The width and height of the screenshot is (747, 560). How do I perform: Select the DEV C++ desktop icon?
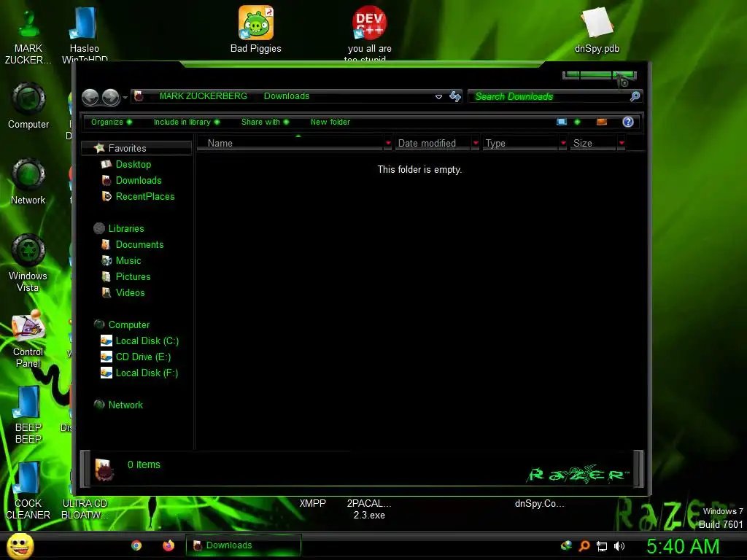[x=369, y=32]
